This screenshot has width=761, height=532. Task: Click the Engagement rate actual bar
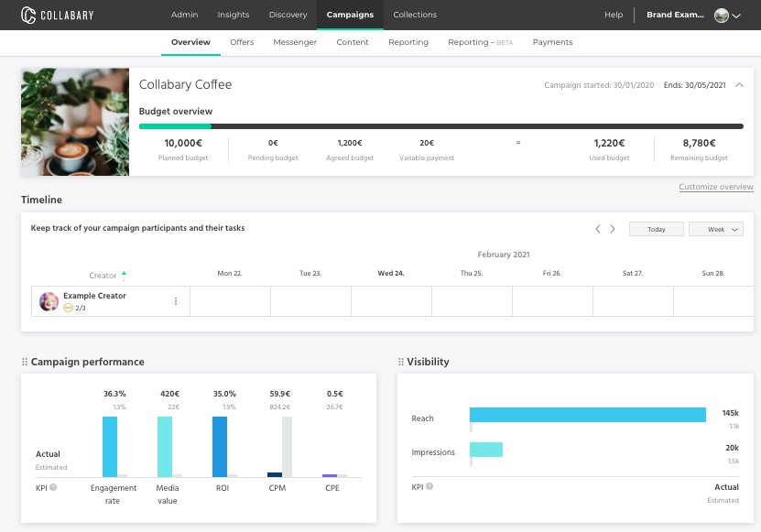tap(110, 447)
